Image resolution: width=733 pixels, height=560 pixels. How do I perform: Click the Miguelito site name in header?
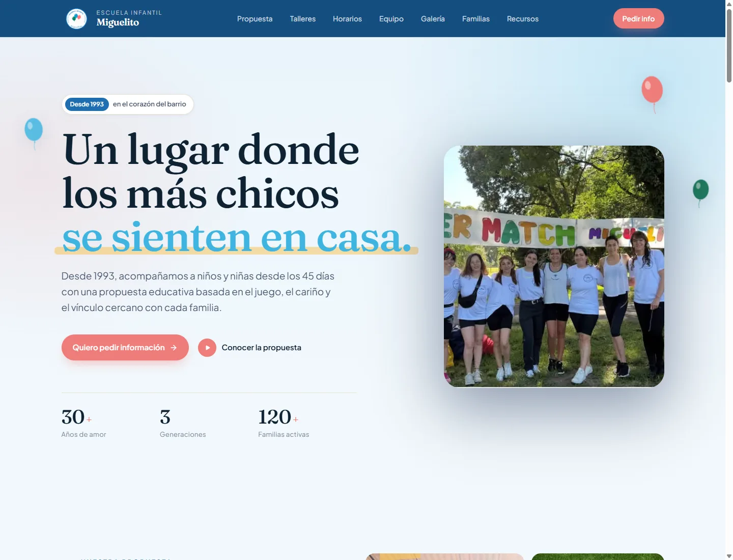pyautogui.click(x=118, y=22)
